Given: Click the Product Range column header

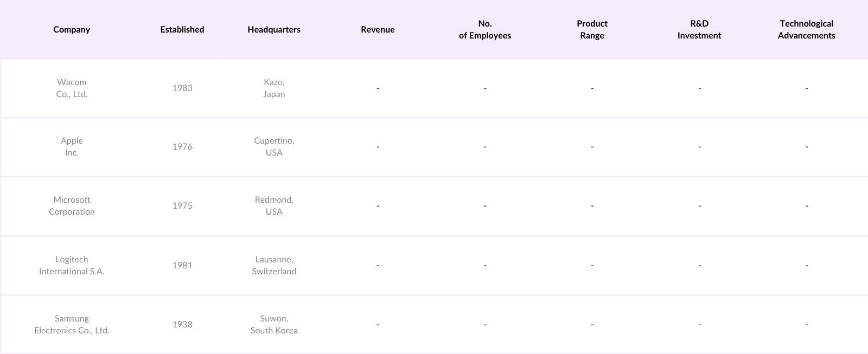Looking at the screenshot, I should pyautogui.click(x=592, y=30).
